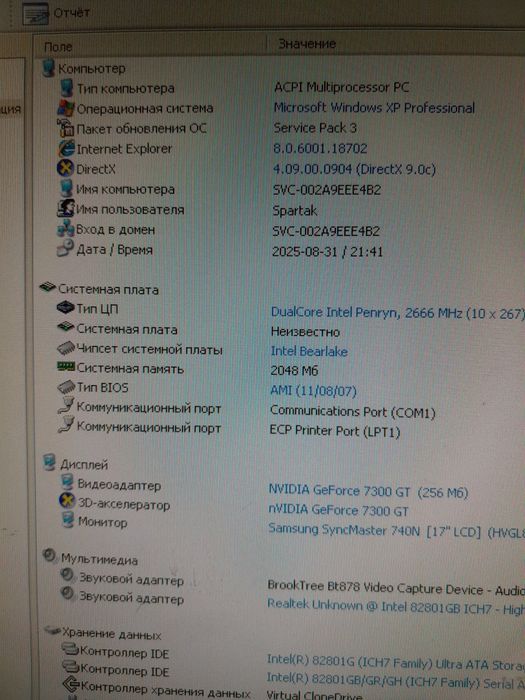The image size is (525, 700).
Task: Select the 2048 Мб memory value
Action: [294, 371]
